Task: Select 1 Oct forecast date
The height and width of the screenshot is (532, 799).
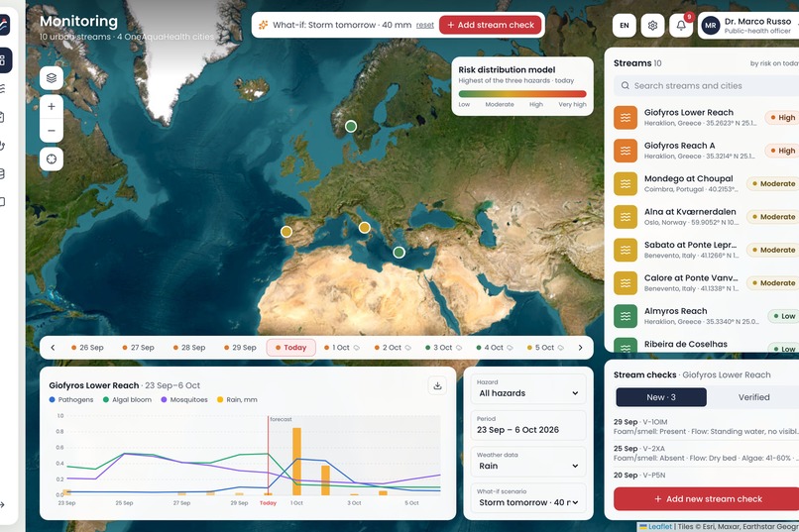Action: coord(342,348)
